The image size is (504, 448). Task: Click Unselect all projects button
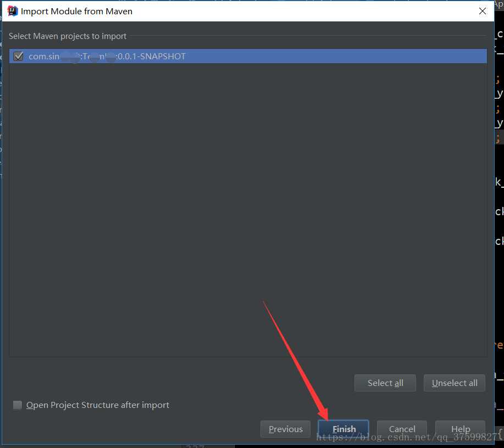(x=454, y=383)
